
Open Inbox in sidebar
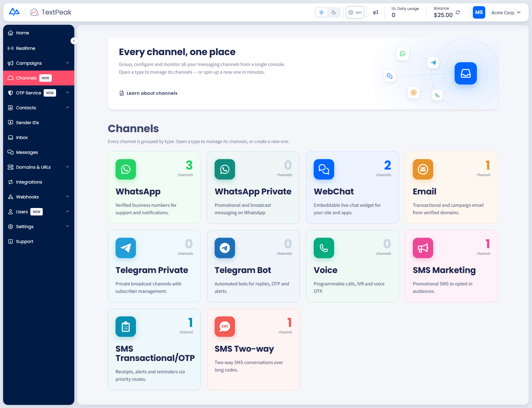pos(39,137)
